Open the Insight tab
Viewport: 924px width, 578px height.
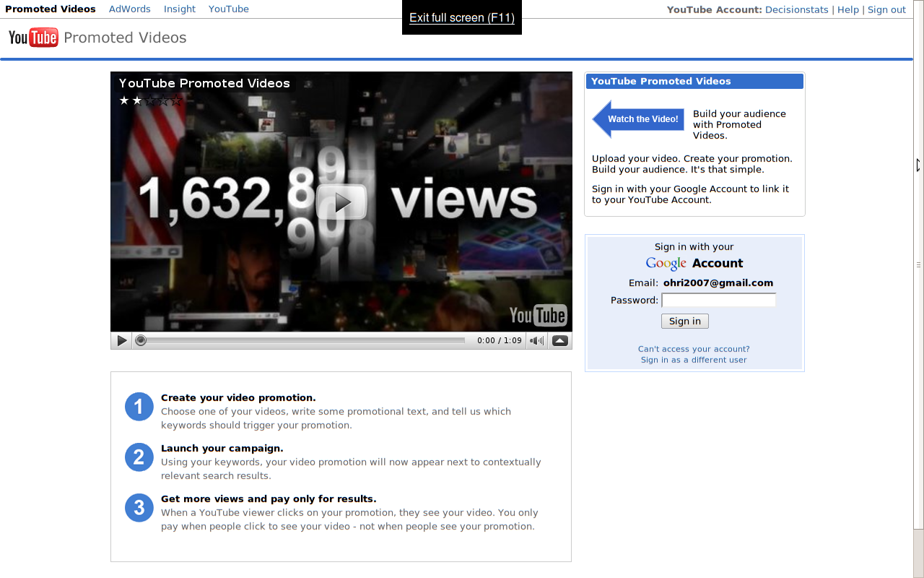[180, 9]
